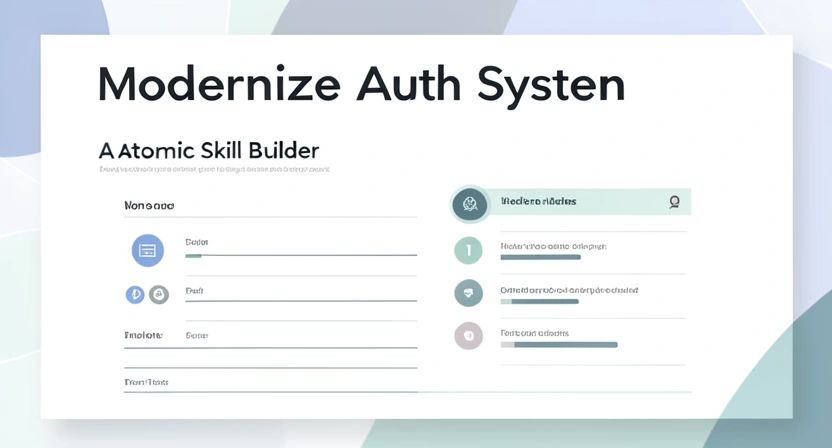Click text label beside pink shield icon
Viewport: 832px width, 448px height.
534,333
